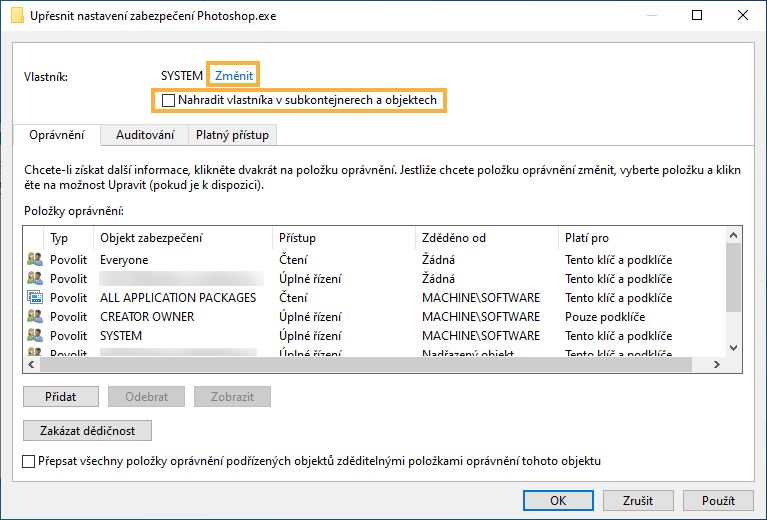Apply changes with the Použít button
The image size is (767, 520).
[x=718, y=500]
